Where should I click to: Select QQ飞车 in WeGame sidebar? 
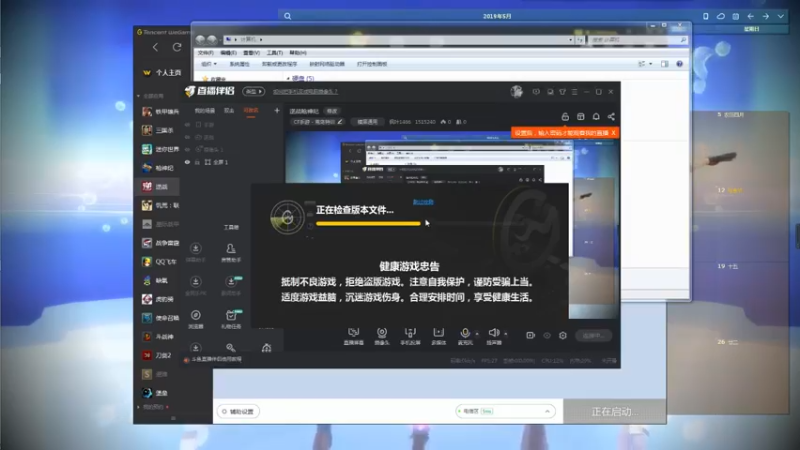[159, 262]
